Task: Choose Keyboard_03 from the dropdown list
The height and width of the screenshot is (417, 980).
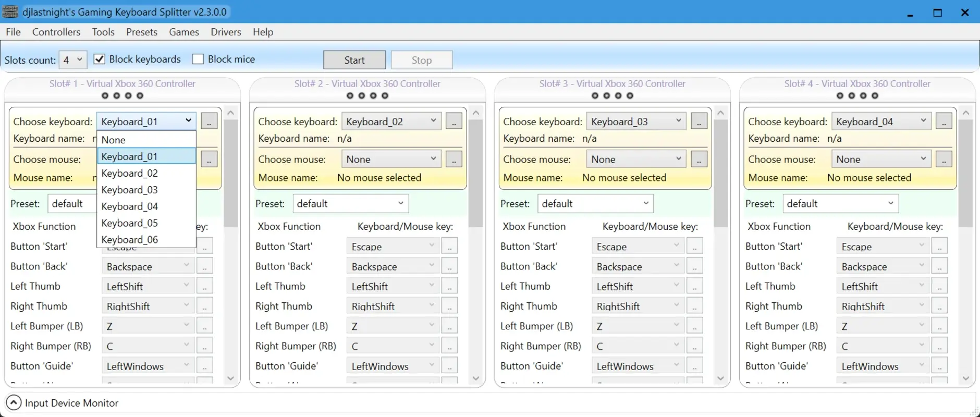Action: (x=146, y=190)
